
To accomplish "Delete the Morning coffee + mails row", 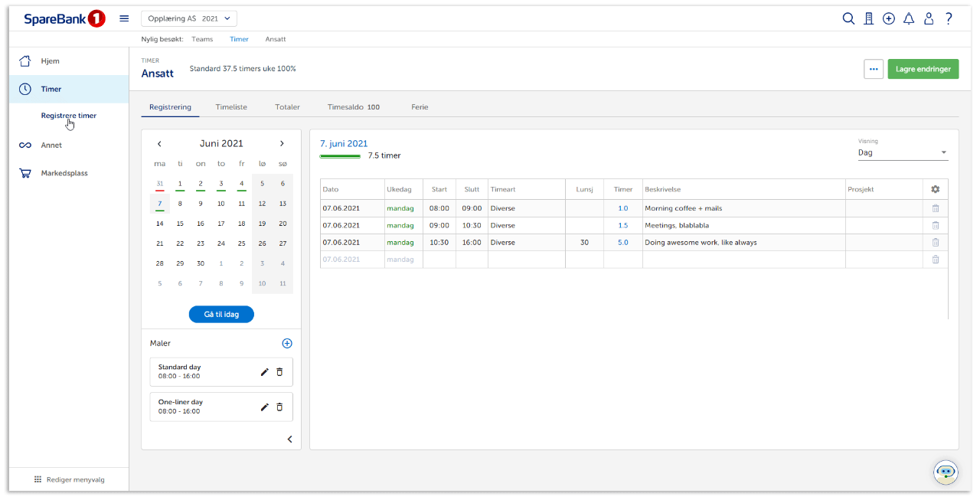I will point(935,208).
